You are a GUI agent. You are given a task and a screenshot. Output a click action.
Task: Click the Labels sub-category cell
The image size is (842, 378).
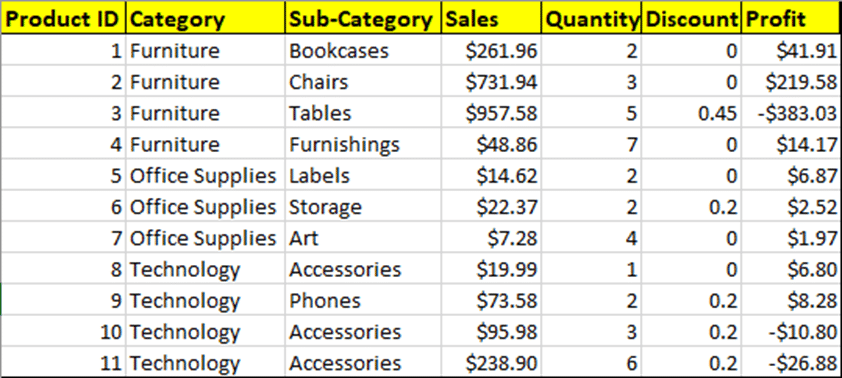tap(363, 176)
